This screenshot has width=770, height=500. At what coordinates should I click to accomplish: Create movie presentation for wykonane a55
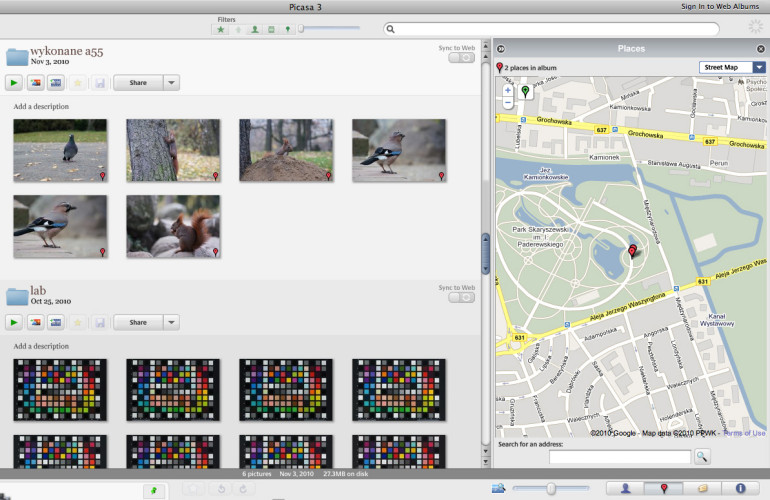click(x=56, y=83)
